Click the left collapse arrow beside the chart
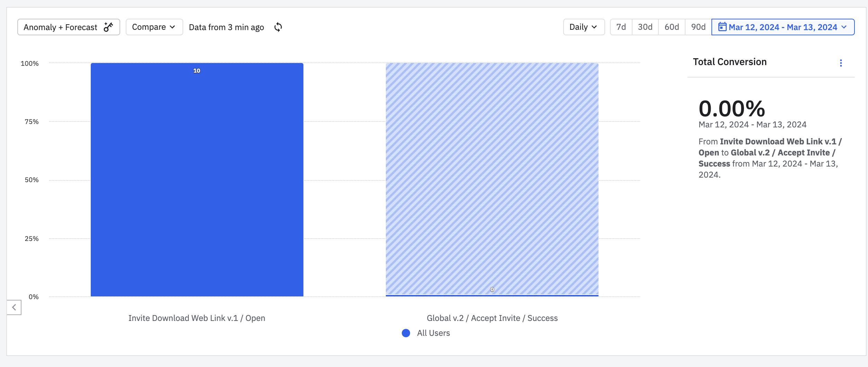 (14, 307)
